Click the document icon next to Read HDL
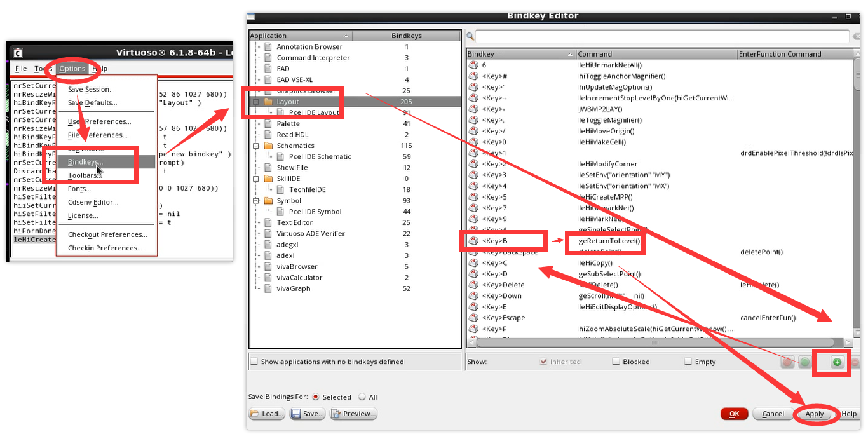The image size is (868, 434). point(268,135)
